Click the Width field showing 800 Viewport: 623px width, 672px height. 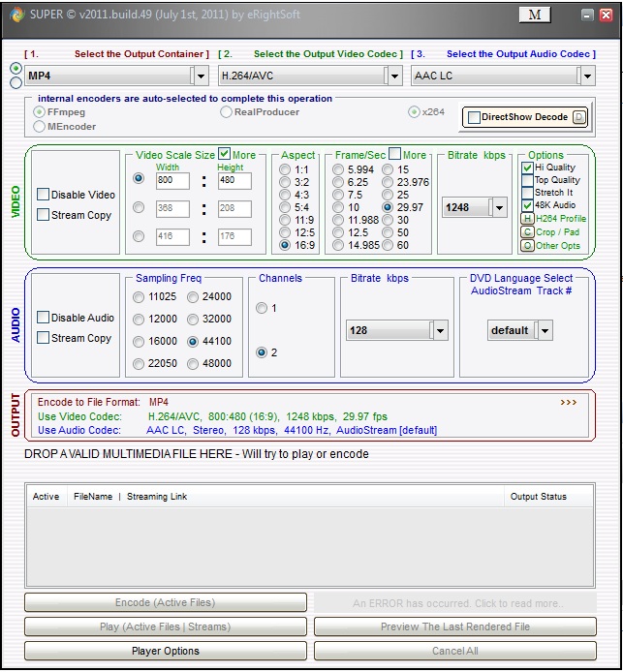pyautogui.click(x=172, y=181)
